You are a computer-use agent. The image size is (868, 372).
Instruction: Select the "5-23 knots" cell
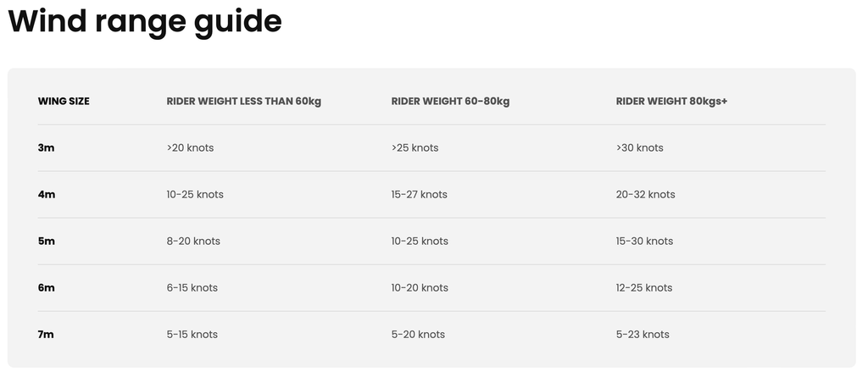tap(643, 334)
